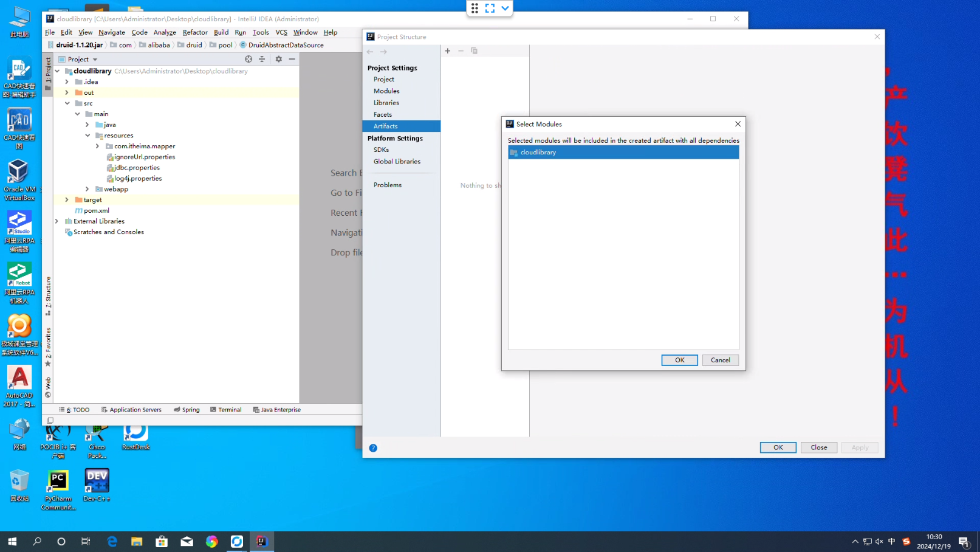The width and height of the screenshot is (980, 552).
Task: Click the IntelliJ IDEA taskbar icon
Action: click(261, 542)
